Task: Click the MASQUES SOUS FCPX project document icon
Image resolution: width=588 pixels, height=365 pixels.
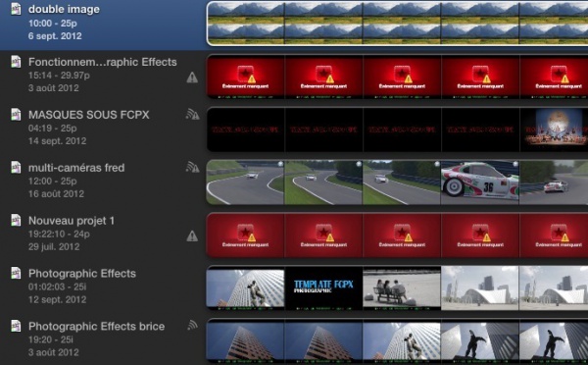Action: [16, 114]
